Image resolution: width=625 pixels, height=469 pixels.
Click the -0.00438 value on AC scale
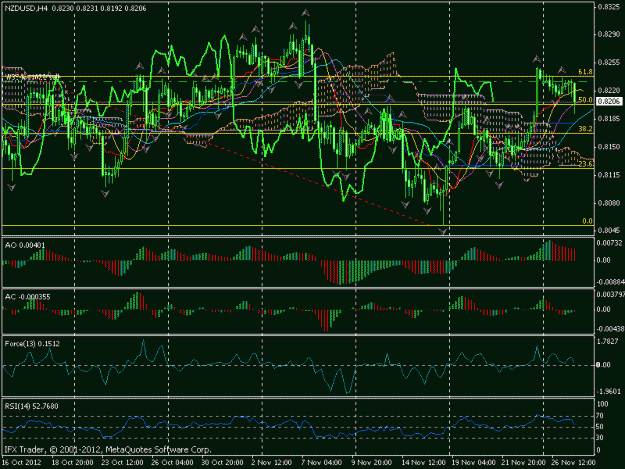611,329
